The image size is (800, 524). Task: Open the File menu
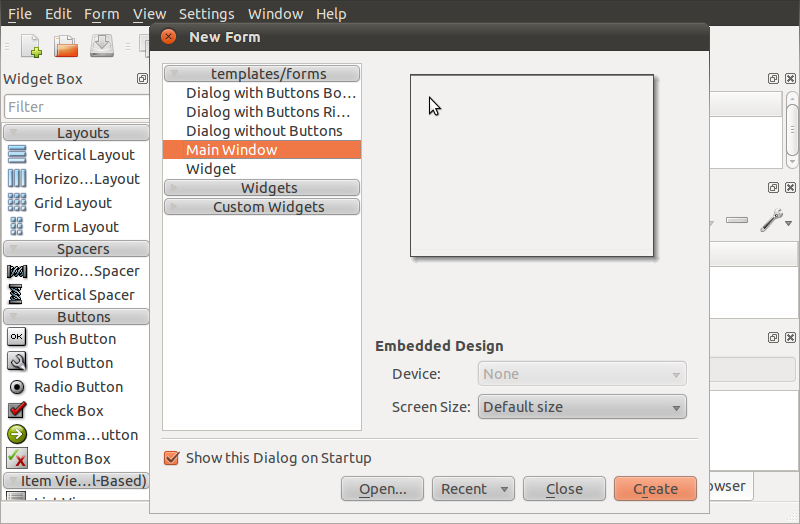click(20, 14)
